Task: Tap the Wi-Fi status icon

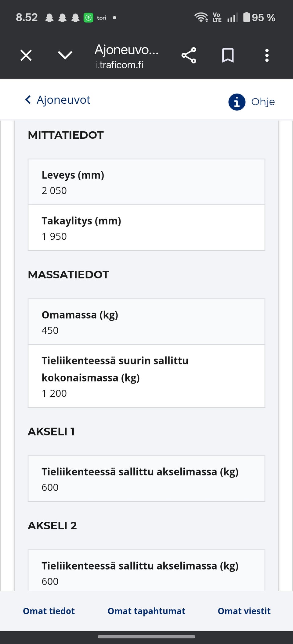Action: click(x=201, y=17)
